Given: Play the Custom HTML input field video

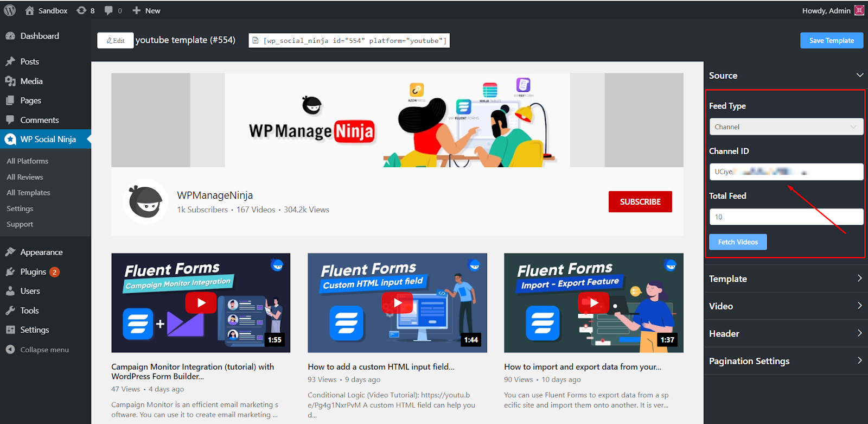Looking at the screenshot, I should click(397, 303).
